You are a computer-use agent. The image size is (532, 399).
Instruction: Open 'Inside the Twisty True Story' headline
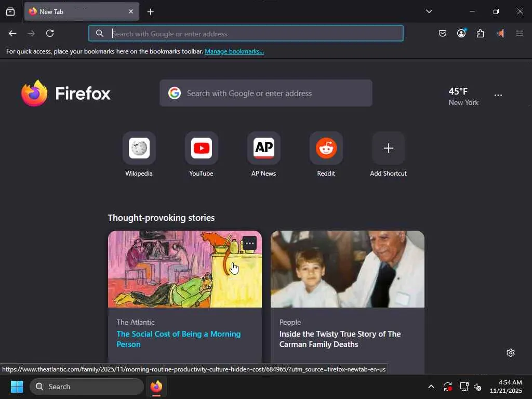pyautogui.click(x=340, y=339)
